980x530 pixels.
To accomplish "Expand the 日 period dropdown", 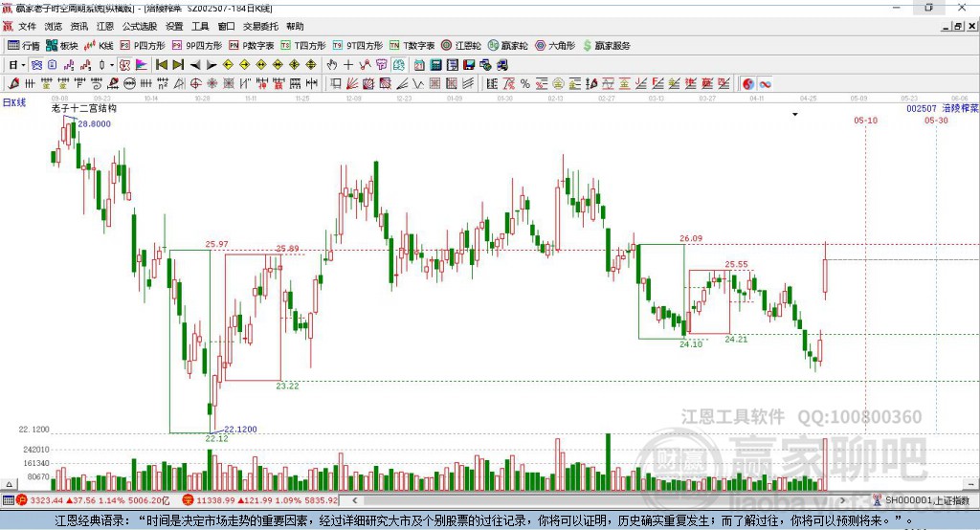I will coord(23,65).
